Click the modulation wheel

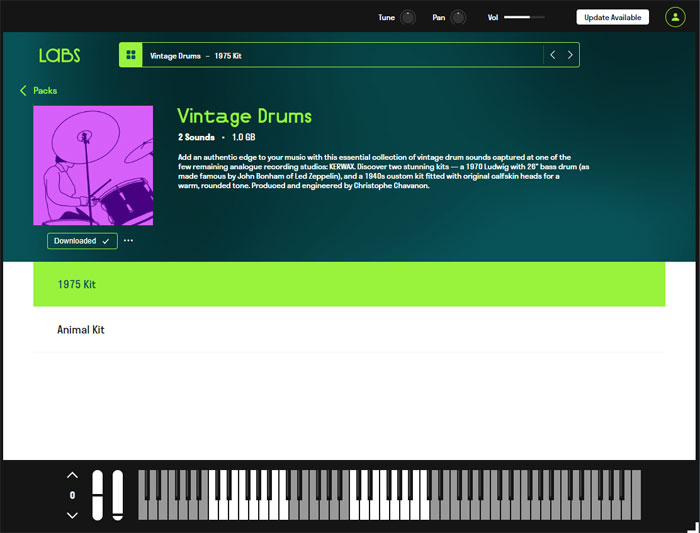[x=117, y=495]
